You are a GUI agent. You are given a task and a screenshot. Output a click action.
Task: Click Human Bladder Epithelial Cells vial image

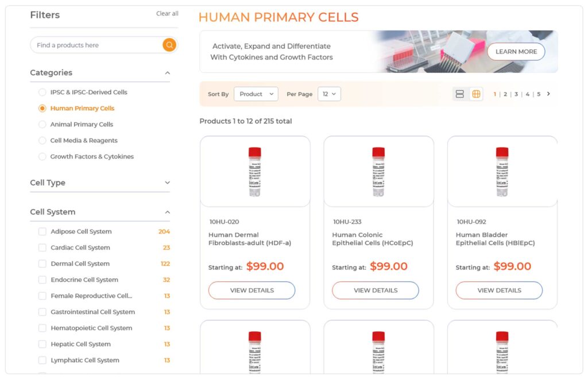pyautogui.click(x=502, y=172)
